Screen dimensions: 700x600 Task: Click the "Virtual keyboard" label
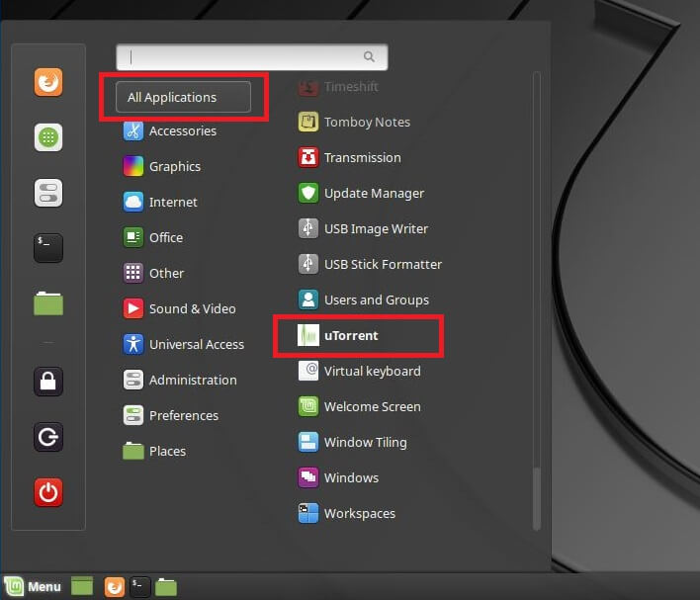point(373,371)
